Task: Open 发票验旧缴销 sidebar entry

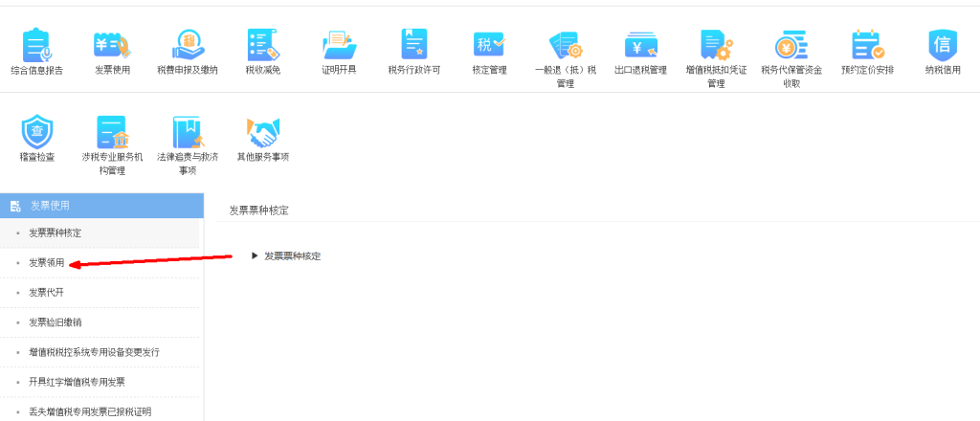Action: tap(55, 322)
